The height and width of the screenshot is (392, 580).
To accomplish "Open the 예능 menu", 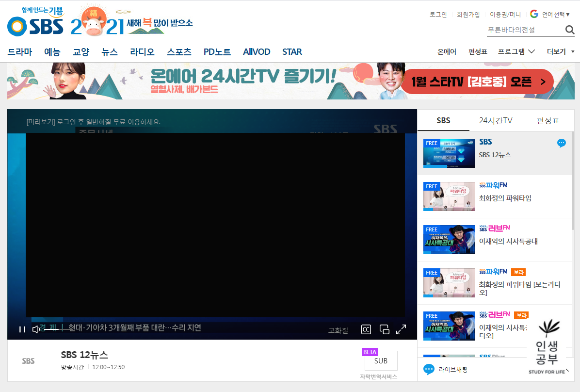I will point(52,52).
